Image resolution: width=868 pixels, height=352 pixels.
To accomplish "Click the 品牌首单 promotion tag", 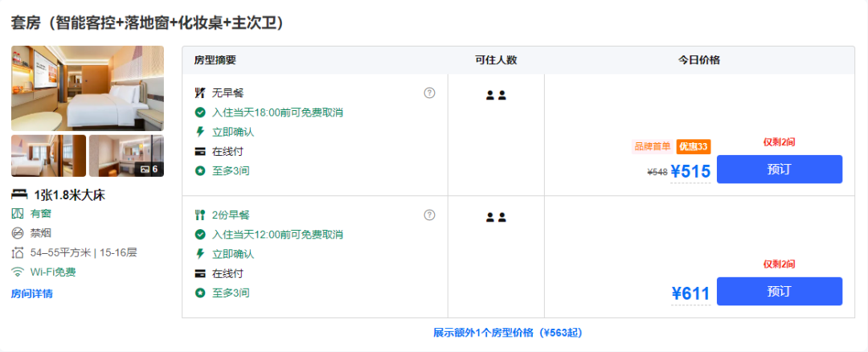I will click(x=653, y=146).
